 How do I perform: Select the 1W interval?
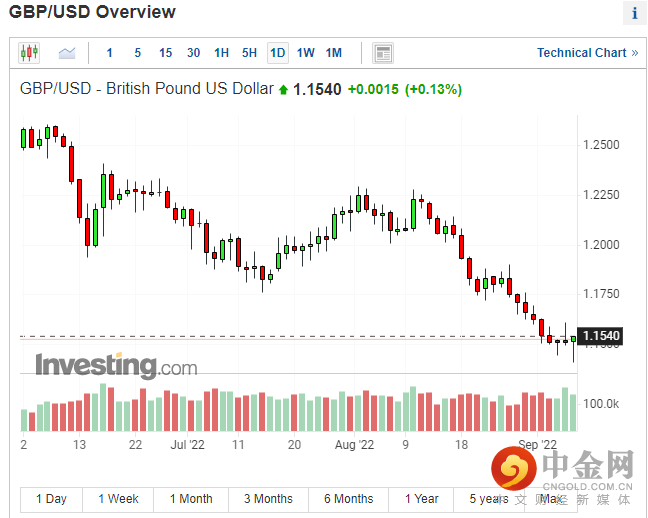305,53
